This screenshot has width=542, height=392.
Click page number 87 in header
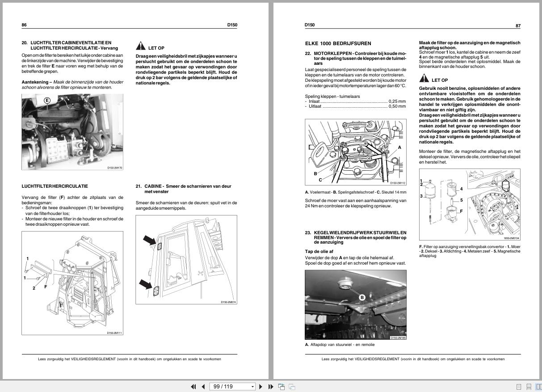click(518, 26)
